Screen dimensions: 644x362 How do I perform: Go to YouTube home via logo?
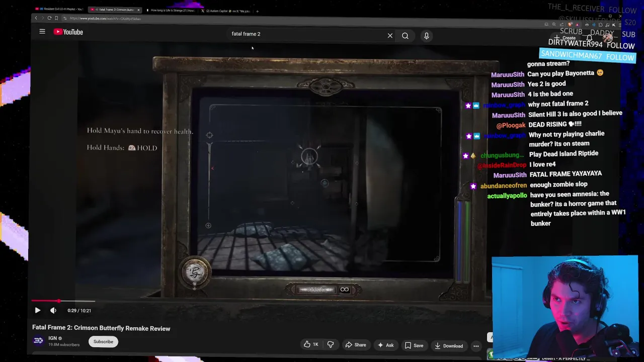point(68,32)
